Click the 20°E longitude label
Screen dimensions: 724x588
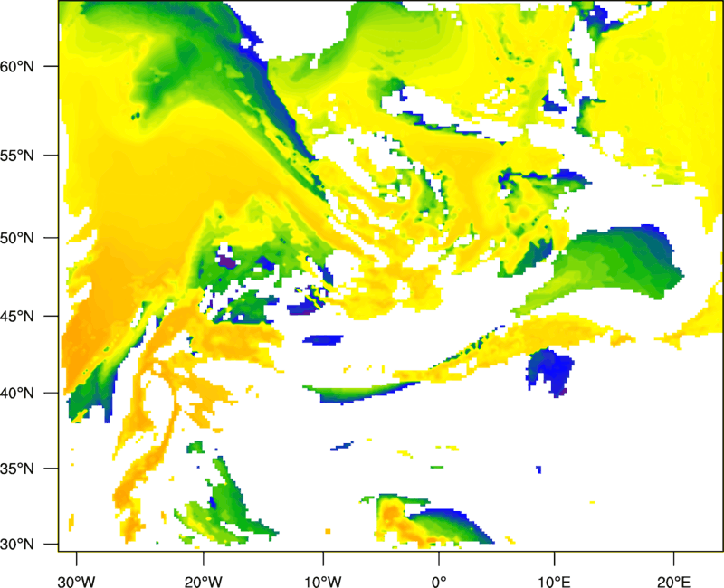coord(673,582)
